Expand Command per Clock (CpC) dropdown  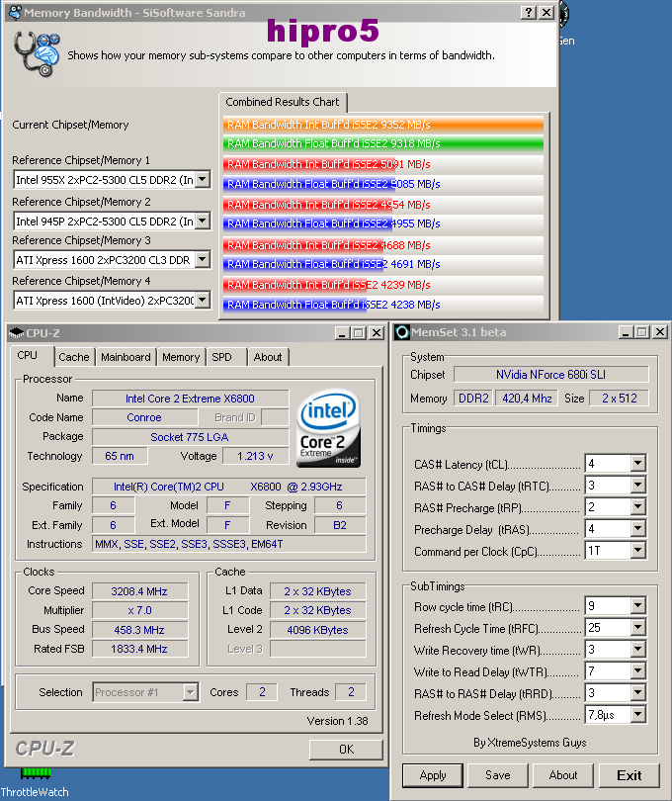click(x=637, y=550)
